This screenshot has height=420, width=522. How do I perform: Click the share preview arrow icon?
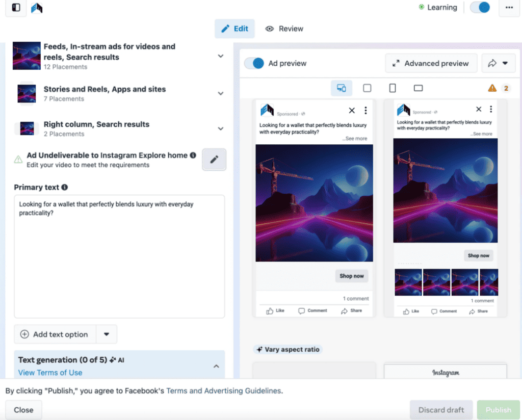coord(492,63)
